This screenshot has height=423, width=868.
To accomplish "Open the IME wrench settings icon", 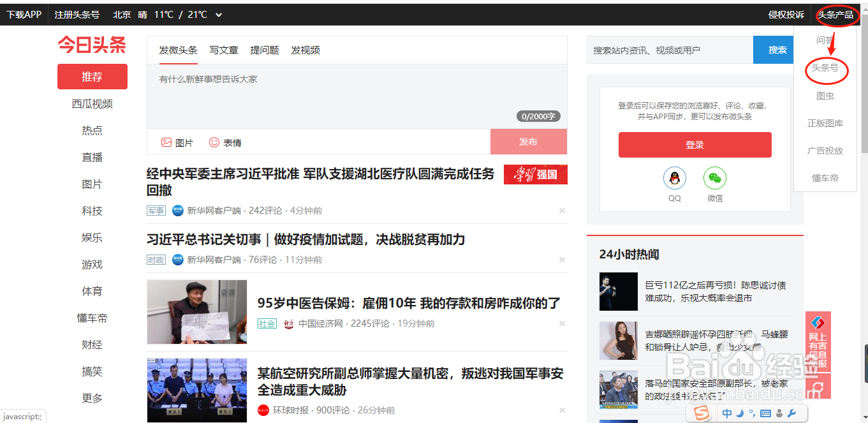I will coord(792,413).
